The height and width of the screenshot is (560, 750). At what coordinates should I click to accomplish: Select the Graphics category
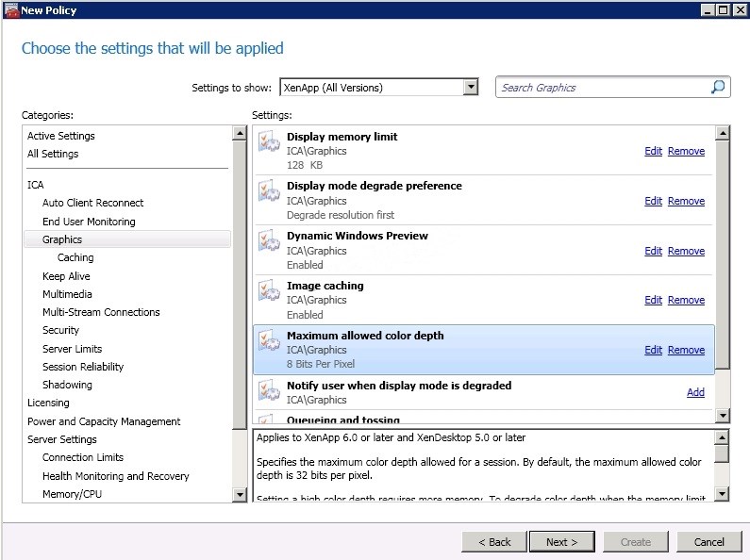pyautogui.click(x=127, y=239)
